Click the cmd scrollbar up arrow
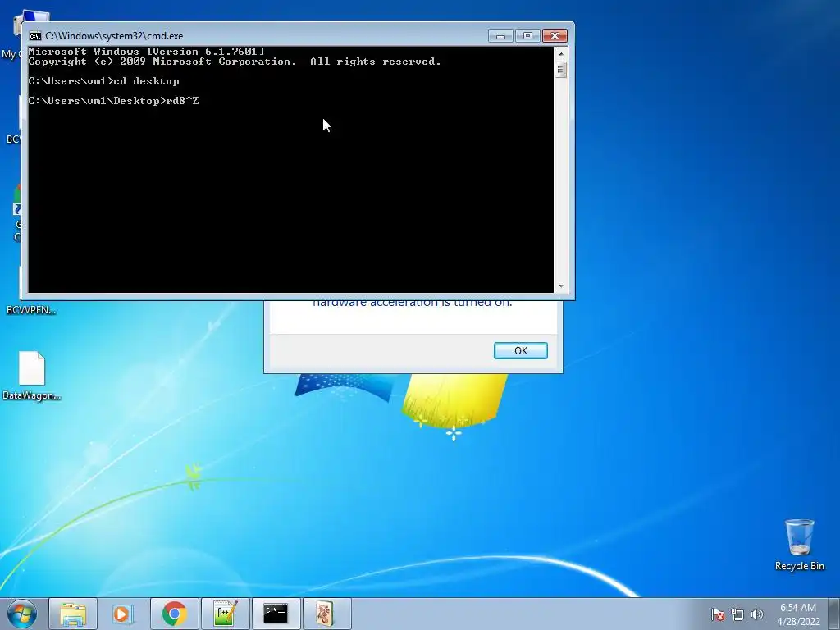Screen dimensions: 840x630 pyautogui.click(x=561, y=53)
